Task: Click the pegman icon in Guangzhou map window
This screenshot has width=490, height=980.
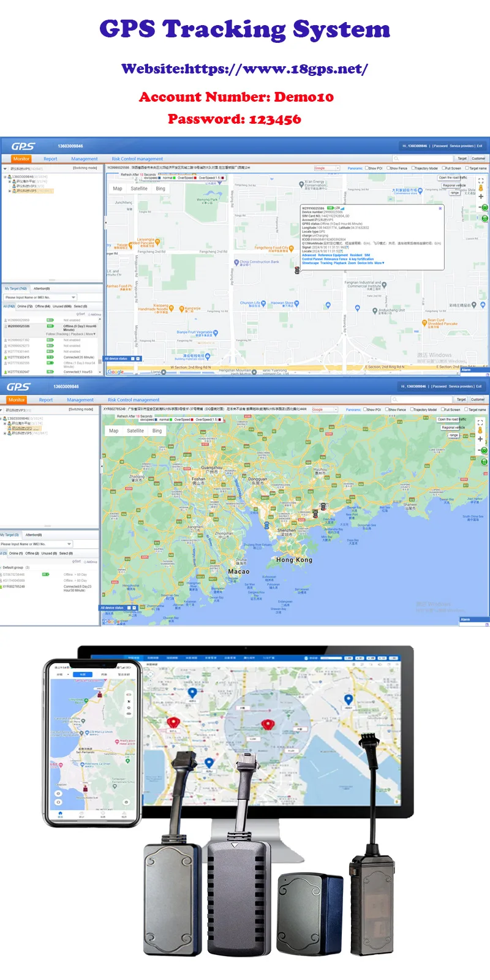Action: pyautogui.click(x=480, y=431)
